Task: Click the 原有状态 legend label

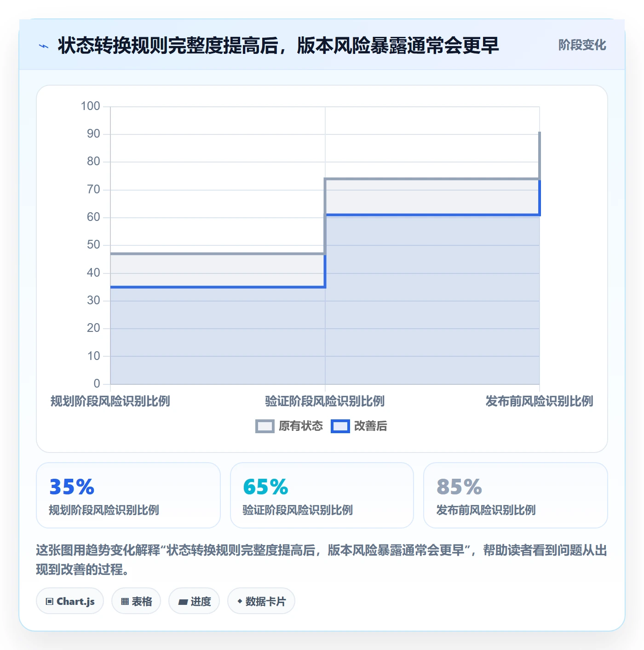Action: pos(301,426)
